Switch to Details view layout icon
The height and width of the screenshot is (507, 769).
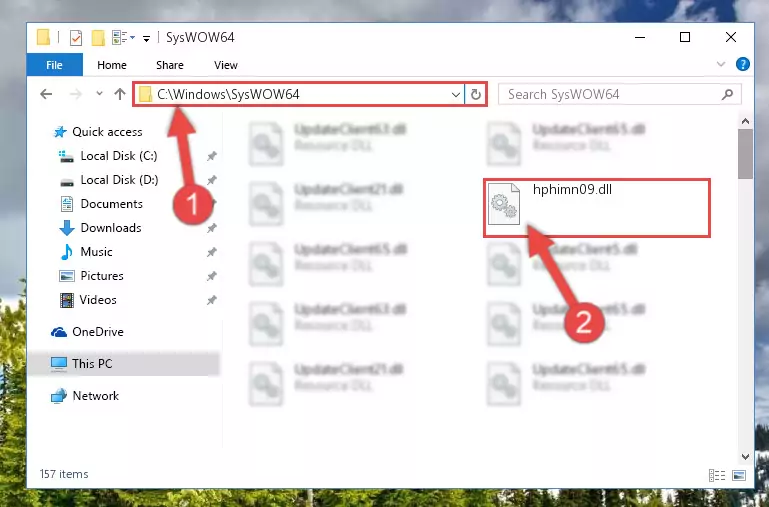(717, 475)
